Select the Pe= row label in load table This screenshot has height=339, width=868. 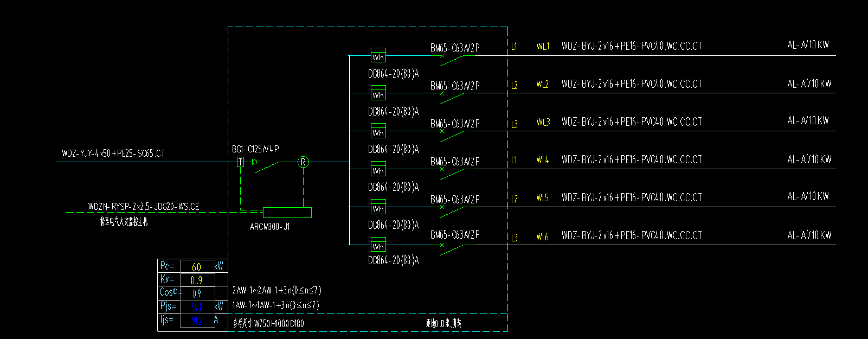tap(168, 266)
